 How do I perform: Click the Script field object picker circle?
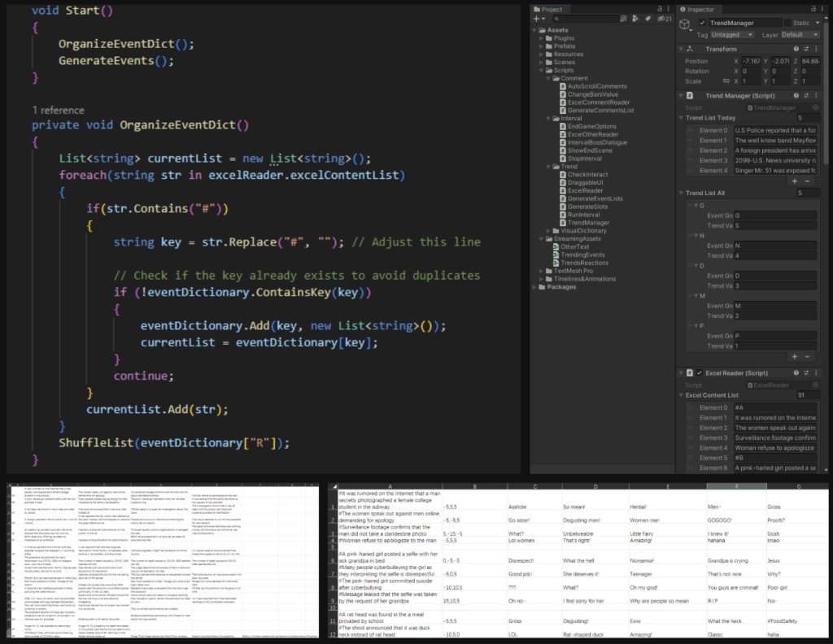click(x=814, y=107)
